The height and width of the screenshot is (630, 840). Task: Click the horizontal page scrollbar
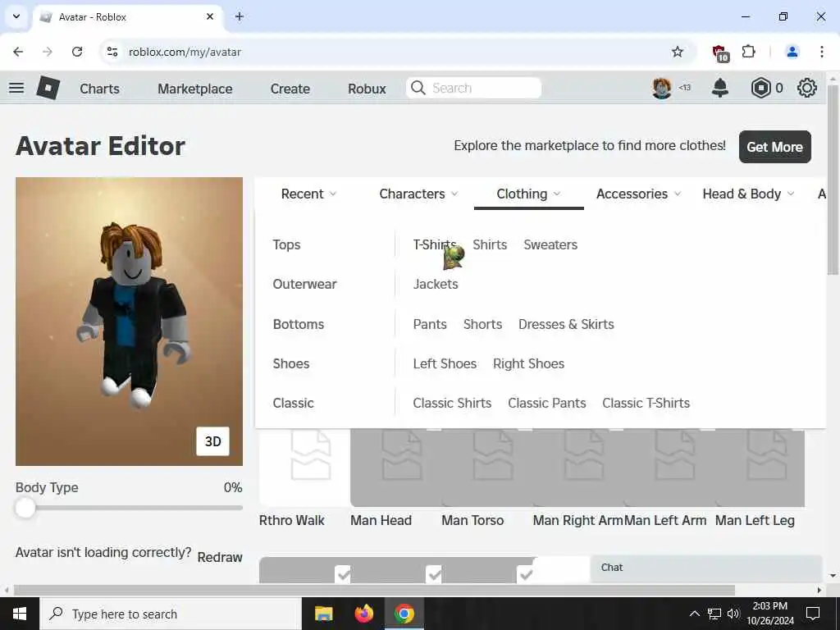click(374, 591)
